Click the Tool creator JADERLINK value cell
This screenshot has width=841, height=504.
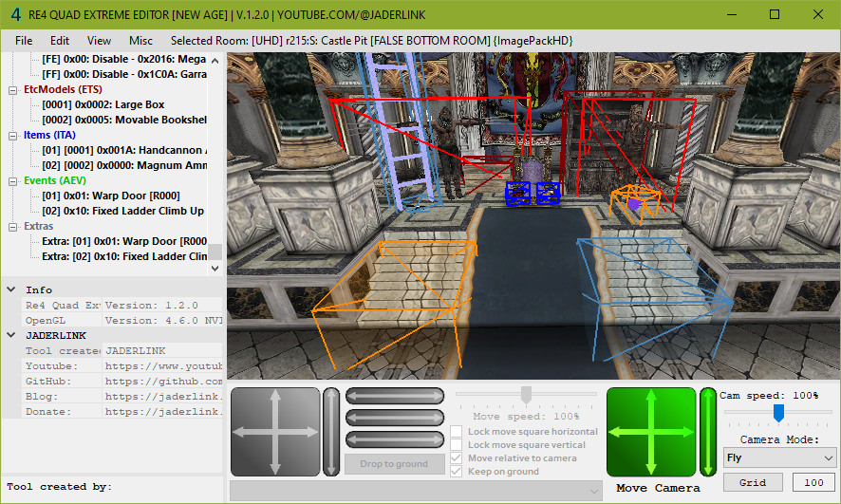162,351
